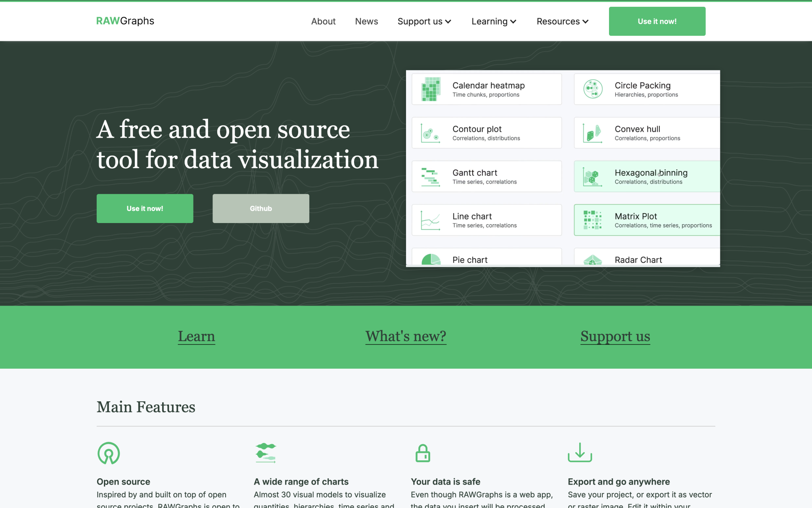Click the padlock data safety icon
Viewport: 812px width, 508px height.
pos(423,453)
